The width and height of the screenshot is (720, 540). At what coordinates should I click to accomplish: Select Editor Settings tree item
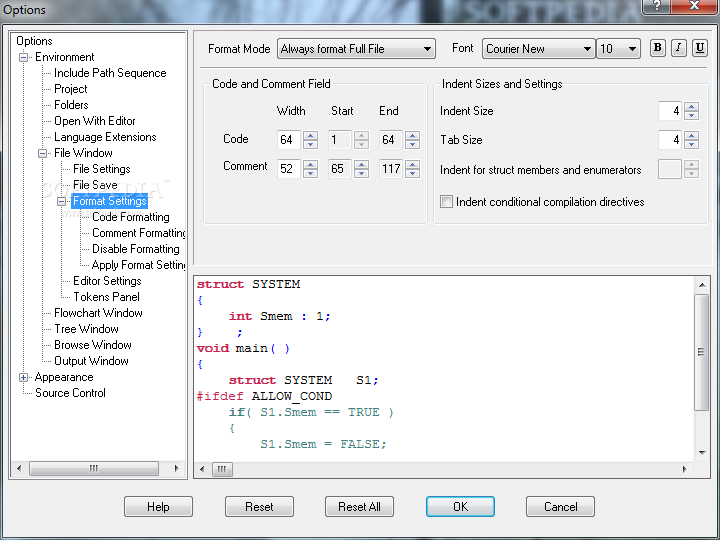(x=107, y=281)
